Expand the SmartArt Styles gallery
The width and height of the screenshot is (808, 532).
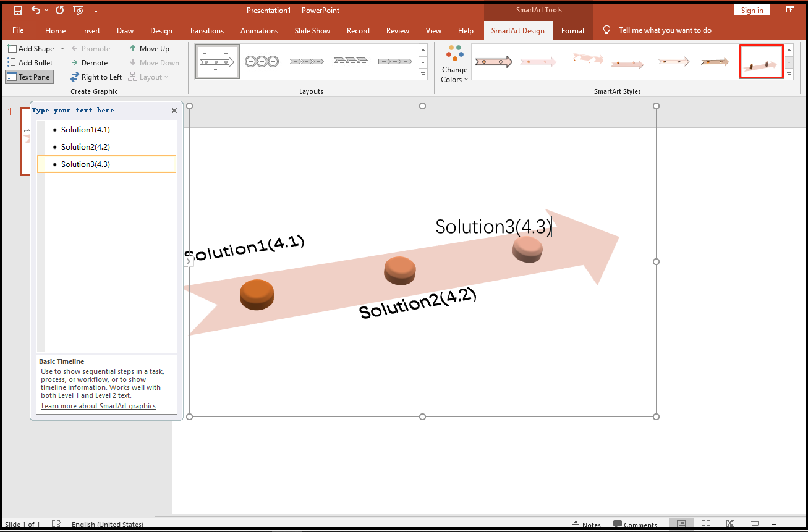[789, 74]
